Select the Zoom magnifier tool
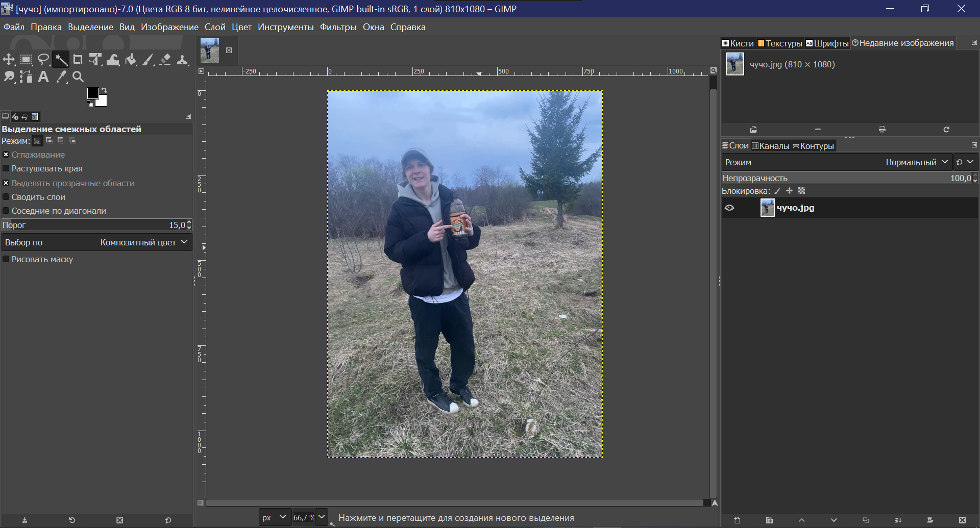Image resolution: width=980 pixels, height=528 pixels. pyautogui.click(x=78, y=77)
